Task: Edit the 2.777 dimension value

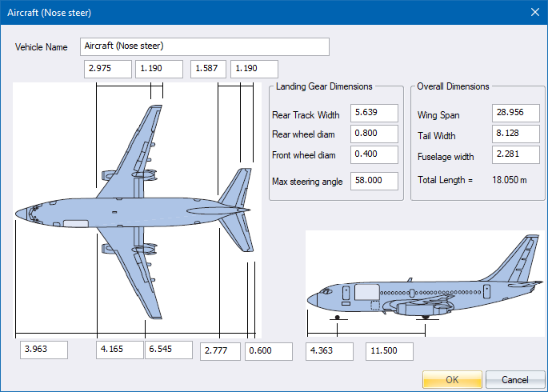Action: pyautogui.click(x=219, y=351)
